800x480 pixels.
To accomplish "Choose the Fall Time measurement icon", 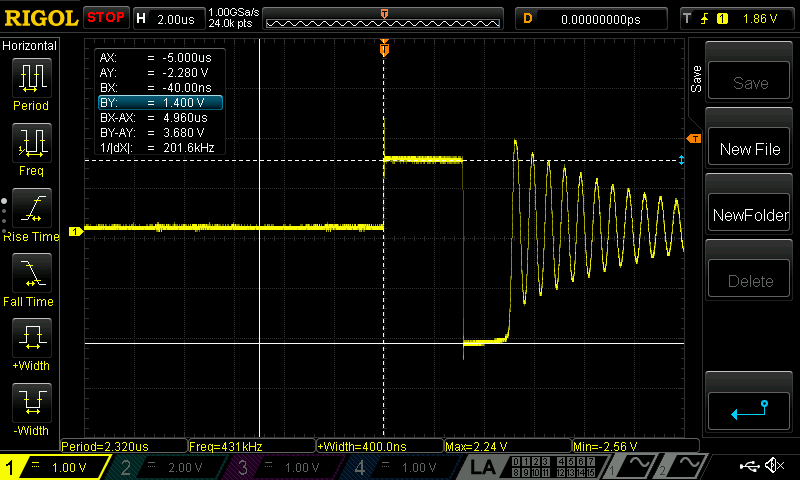I will 31,279.
